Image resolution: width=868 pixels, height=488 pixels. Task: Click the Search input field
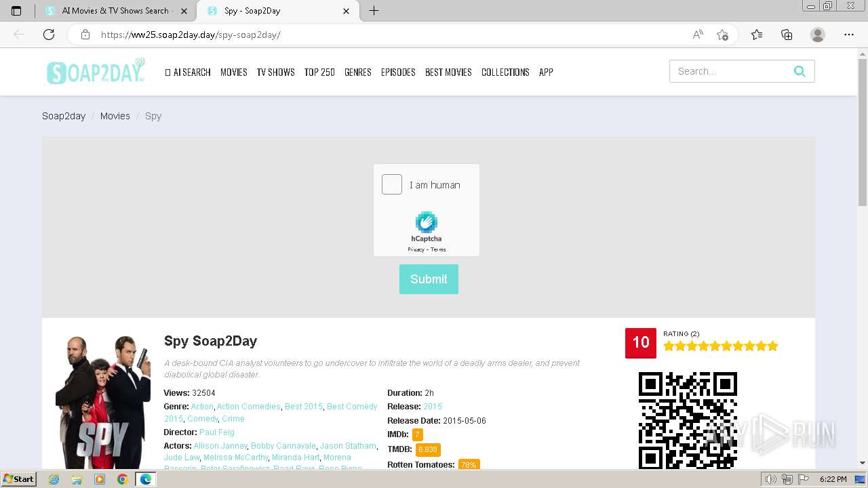(x=731, y=71)
